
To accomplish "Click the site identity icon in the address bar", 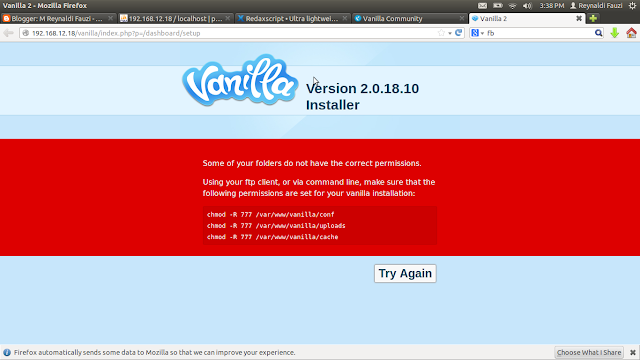I will click(x=25, y=33).
